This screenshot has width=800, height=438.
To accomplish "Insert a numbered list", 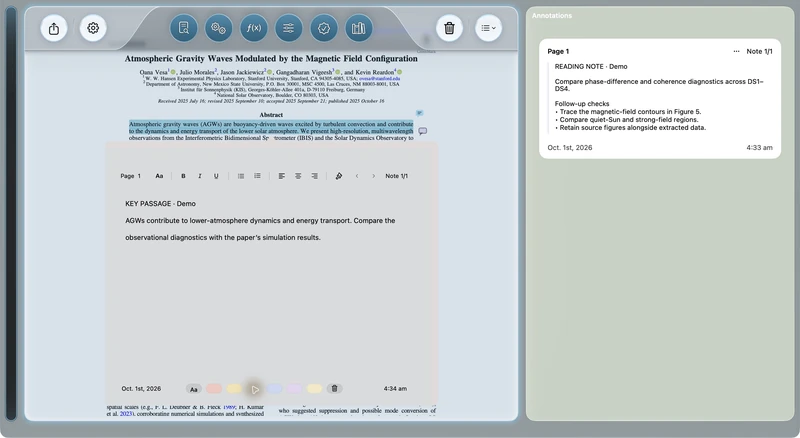I will [257, 176].
